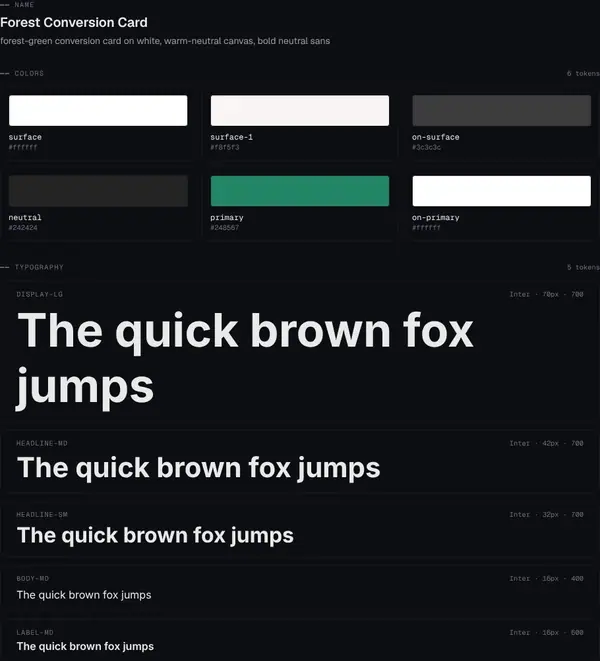Choose the neutral near-black swatch
The height and width of the screenshot is (661, 600).
(x=98, y=191)
